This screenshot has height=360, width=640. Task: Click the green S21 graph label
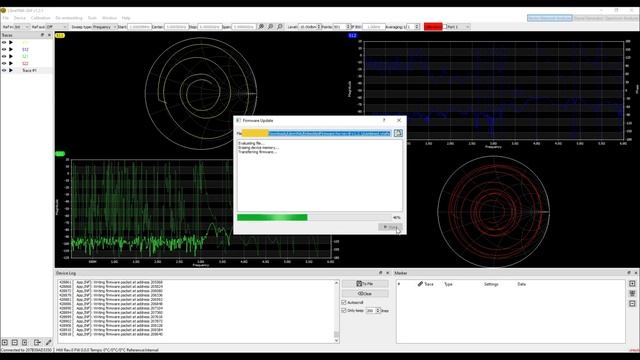point(60,154)
